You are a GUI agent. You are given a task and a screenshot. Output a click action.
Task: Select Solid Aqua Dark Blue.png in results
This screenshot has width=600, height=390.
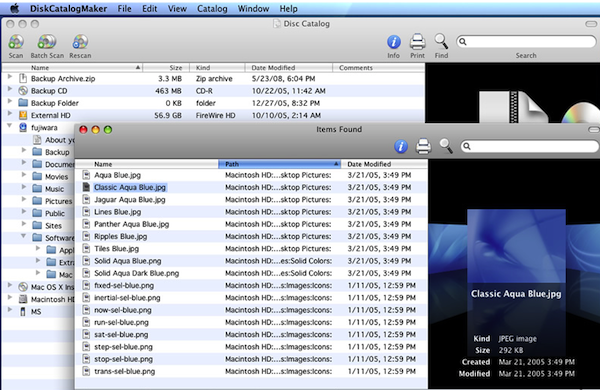click(x=137, y=273)
